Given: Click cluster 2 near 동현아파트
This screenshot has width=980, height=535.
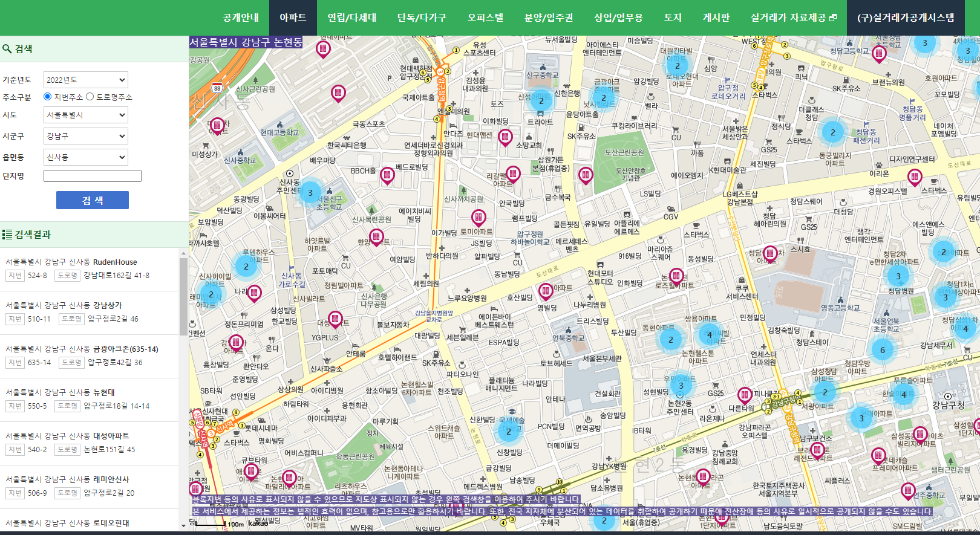Looking at the screenshot, I should pos(670,340).
